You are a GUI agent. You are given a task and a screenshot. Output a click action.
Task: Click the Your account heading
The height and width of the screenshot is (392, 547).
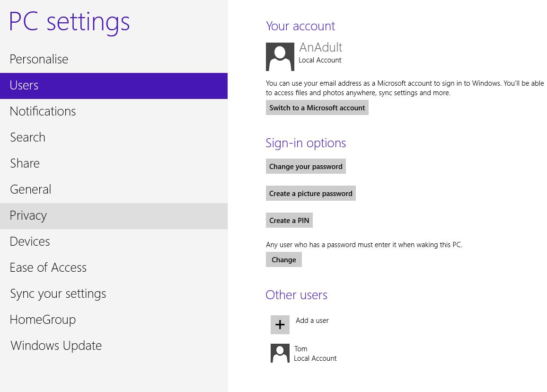click(x=300, y=26)
